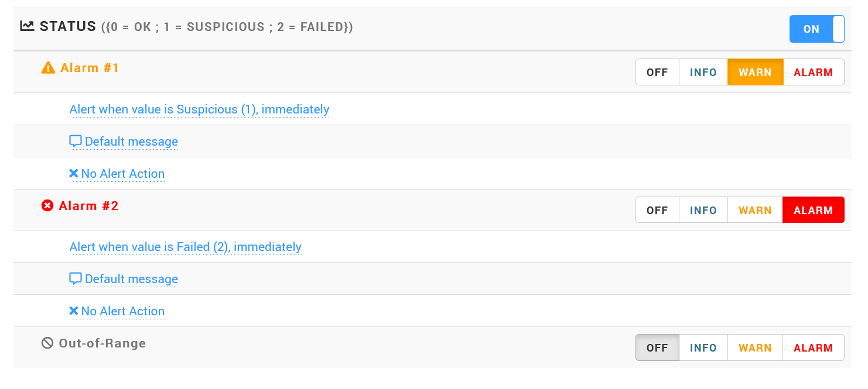Image resolution: width=868 pixels, height=389 pixels.
Task: Open Default message link under Alarm #1
Action: 131,142
